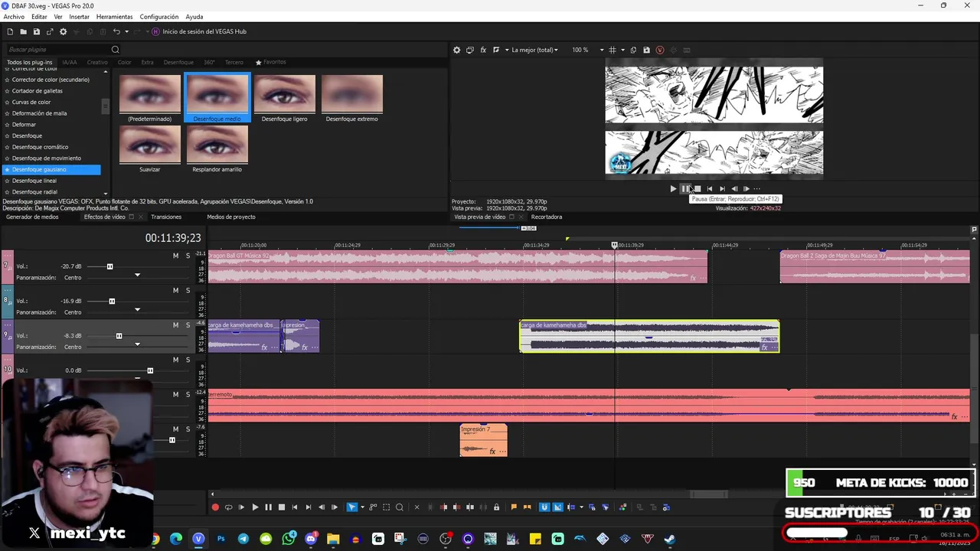Image resolution: width=980 pixels, height=551 pixels.
Task: Select Desenfoque lineal plugin
Action: (x=34, y=181)
